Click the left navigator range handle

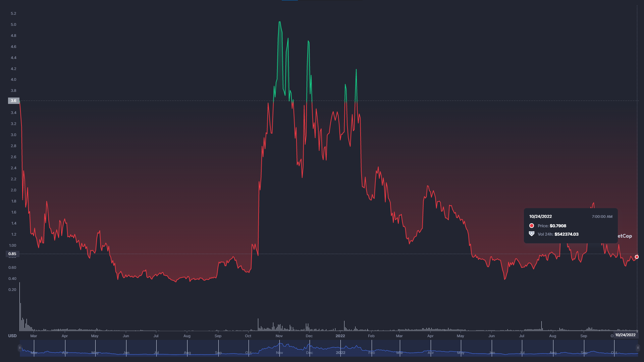tap(19, 348)
